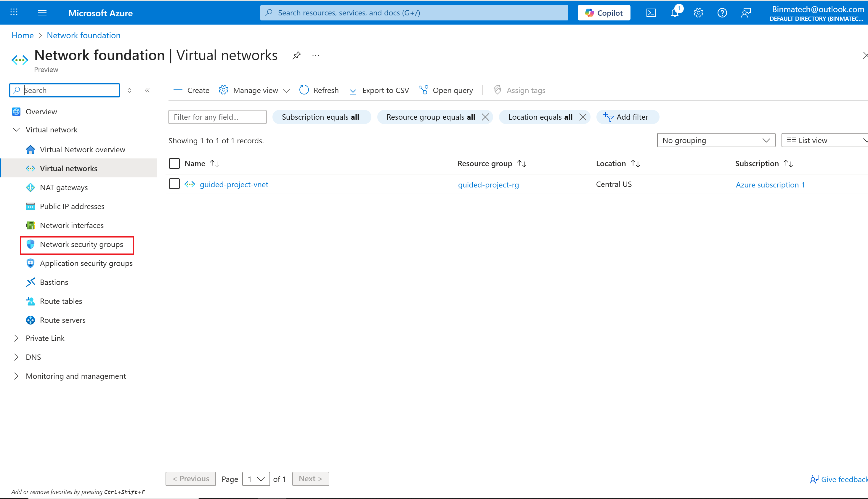Open the No grouping dropdown
Viewport: 868px width, 499px height.
pos(715,140)
